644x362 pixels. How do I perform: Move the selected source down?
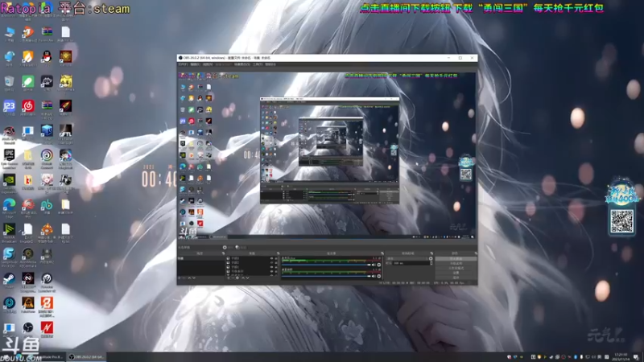[248, 278]
